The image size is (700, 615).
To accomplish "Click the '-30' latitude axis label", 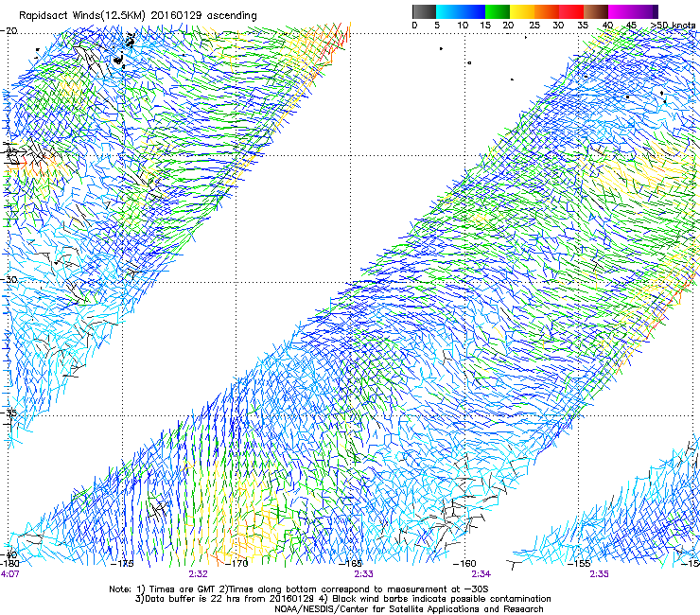I will point(9,279).
